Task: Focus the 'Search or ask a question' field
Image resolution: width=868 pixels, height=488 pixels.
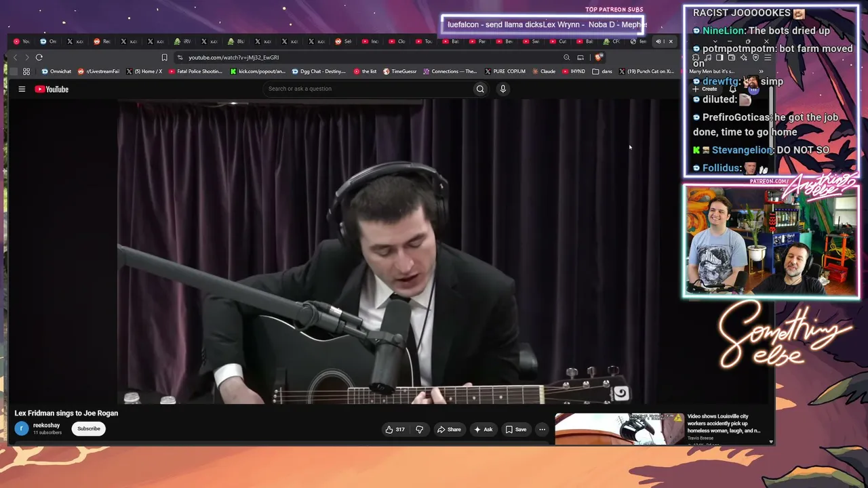Action: point(368,89)
